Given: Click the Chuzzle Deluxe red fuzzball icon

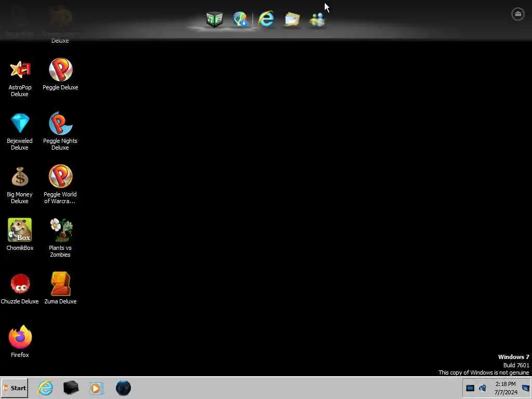Looking at the screenshot, I should coord(20,284).
